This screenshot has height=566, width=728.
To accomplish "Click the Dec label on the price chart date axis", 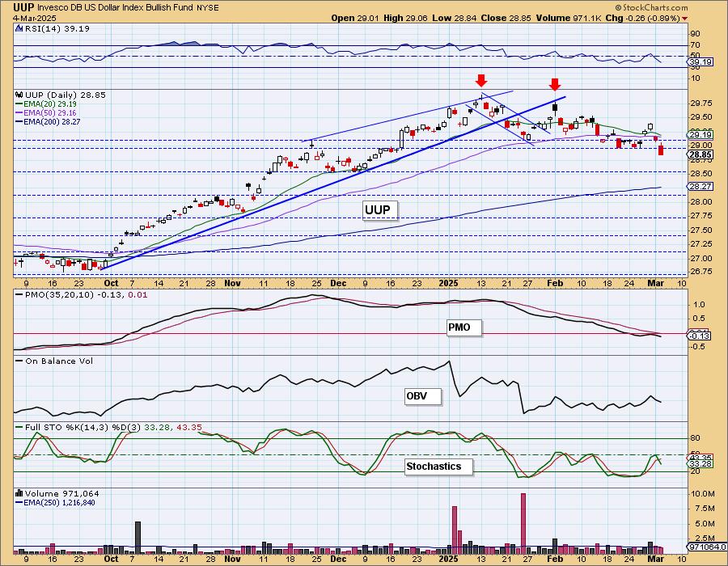I will tap(338, 283).
